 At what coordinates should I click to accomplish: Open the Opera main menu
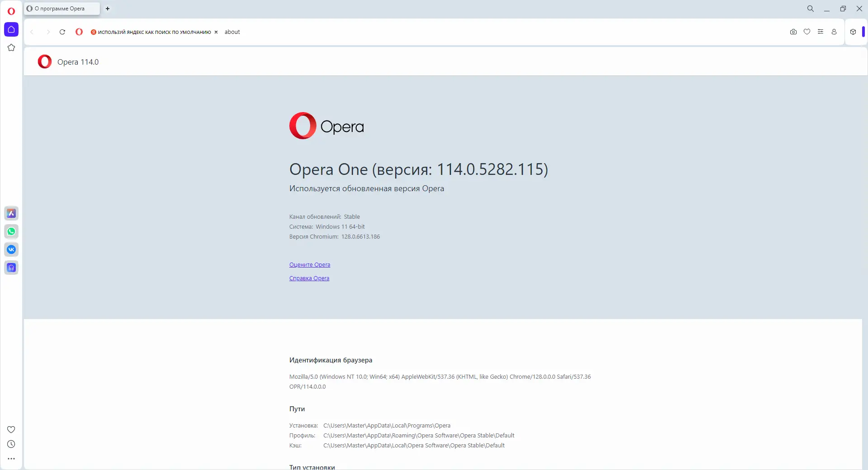tap(11, 11)
